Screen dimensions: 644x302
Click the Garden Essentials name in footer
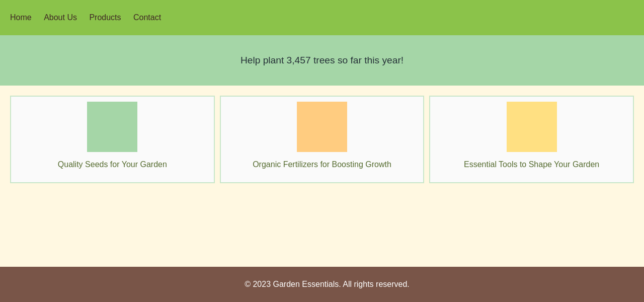(306, 284)
